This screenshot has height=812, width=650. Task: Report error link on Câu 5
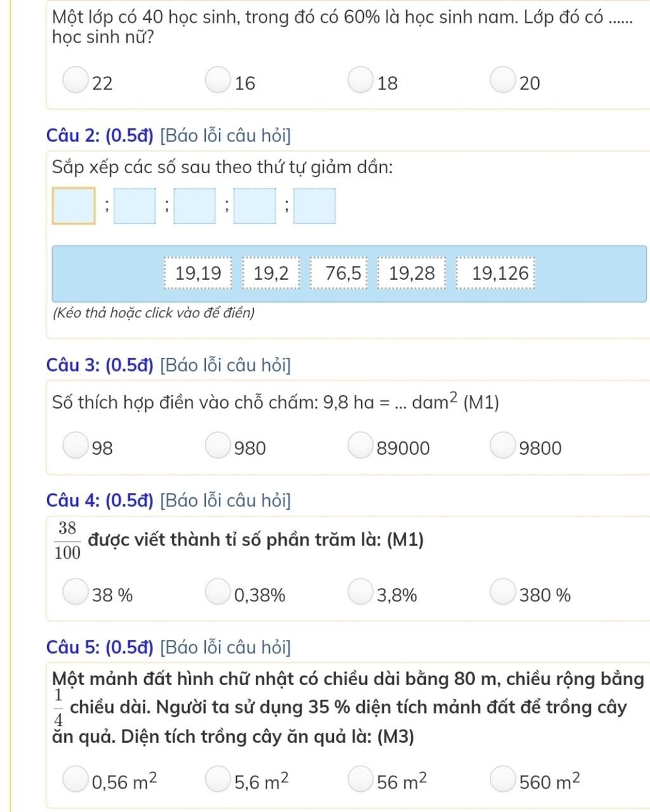point(226,648)
